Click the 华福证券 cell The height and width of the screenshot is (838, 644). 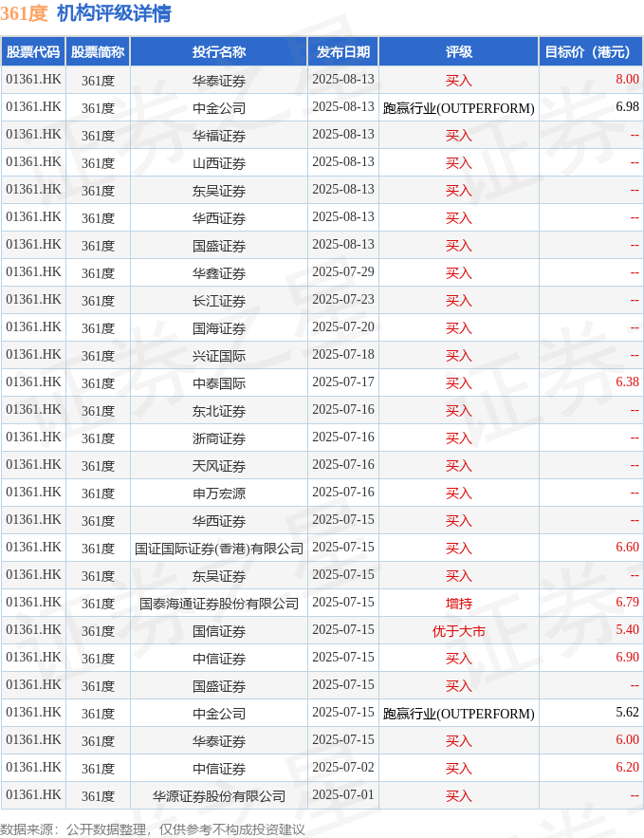219,136
